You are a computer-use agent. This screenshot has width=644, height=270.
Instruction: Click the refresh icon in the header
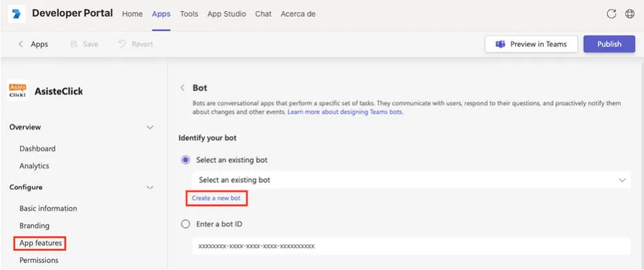point(611,14)
